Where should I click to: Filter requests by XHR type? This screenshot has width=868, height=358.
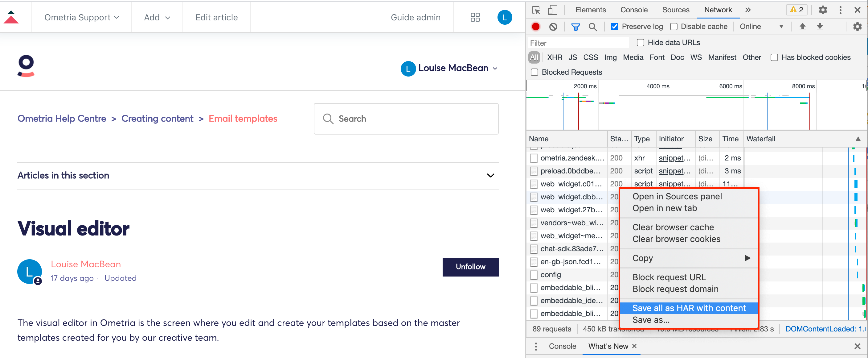coord(554,57)
